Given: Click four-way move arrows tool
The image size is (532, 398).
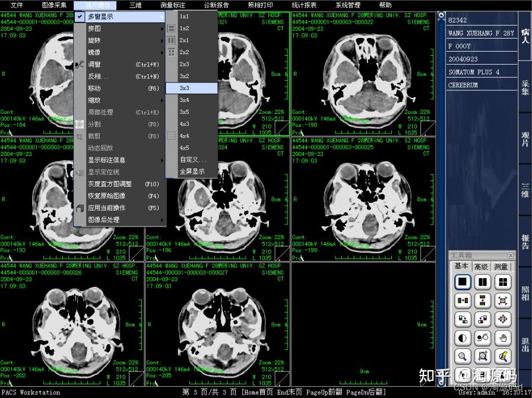Looking at the screenshot, I should [x=502, y=319].
